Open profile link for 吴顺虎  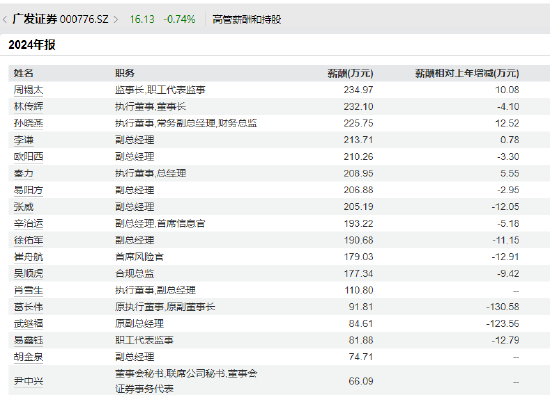pos(28,273)
